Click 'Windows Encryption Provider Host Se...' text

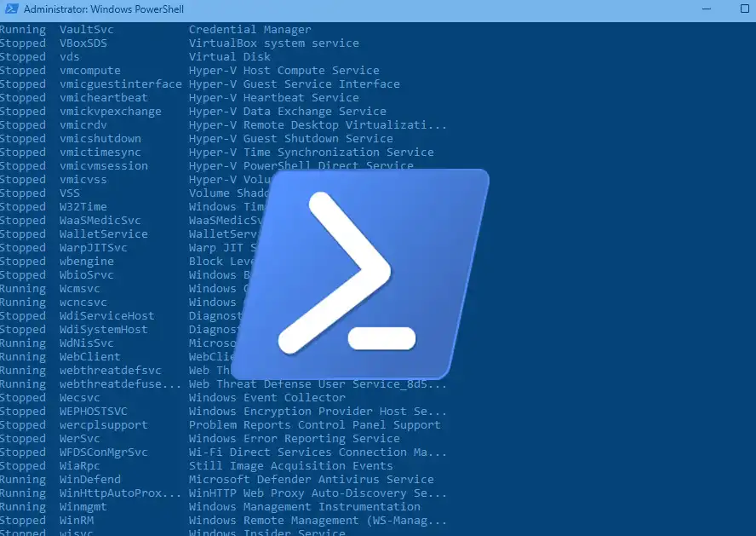coord(318,412)
